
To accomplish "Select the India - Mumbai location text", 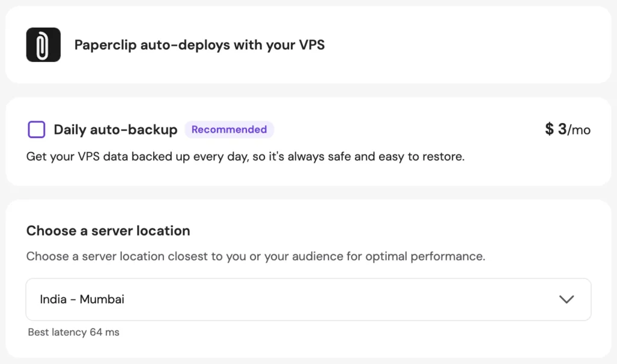I will pyautogui.click(x=82, y=300).
